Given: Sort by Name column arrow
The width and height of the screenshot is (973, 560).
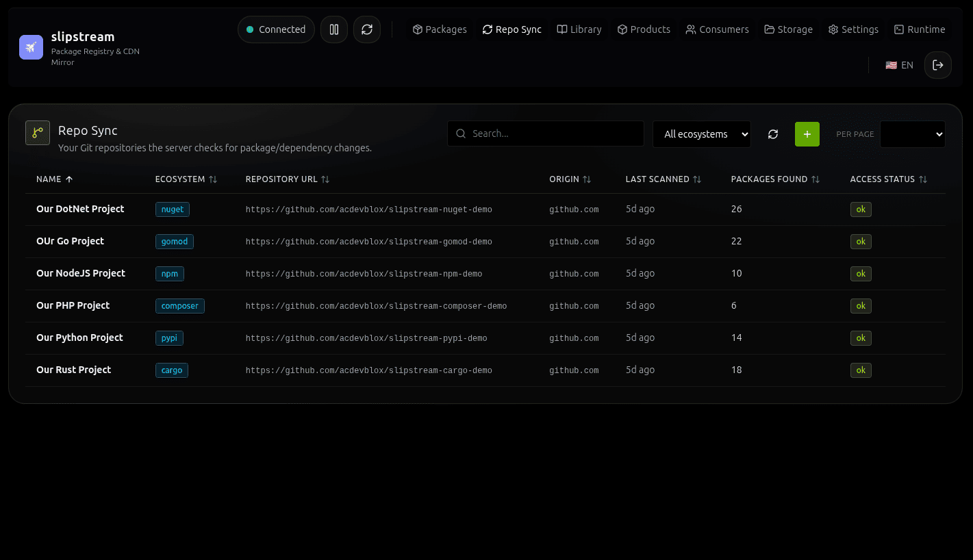Looking at the screenshot, I should point(68,179).
